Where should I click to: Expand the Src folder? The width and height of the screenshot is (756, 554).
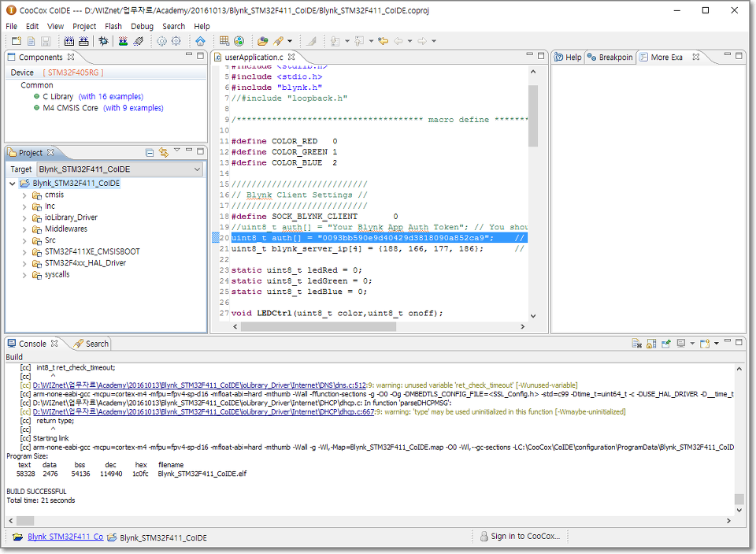tap(24, 241)
